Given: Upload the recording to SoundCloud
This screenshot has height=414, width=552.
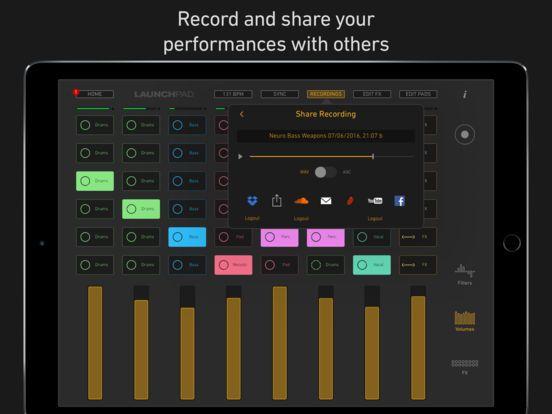Looking at the screenshot, I should [301, 201].
